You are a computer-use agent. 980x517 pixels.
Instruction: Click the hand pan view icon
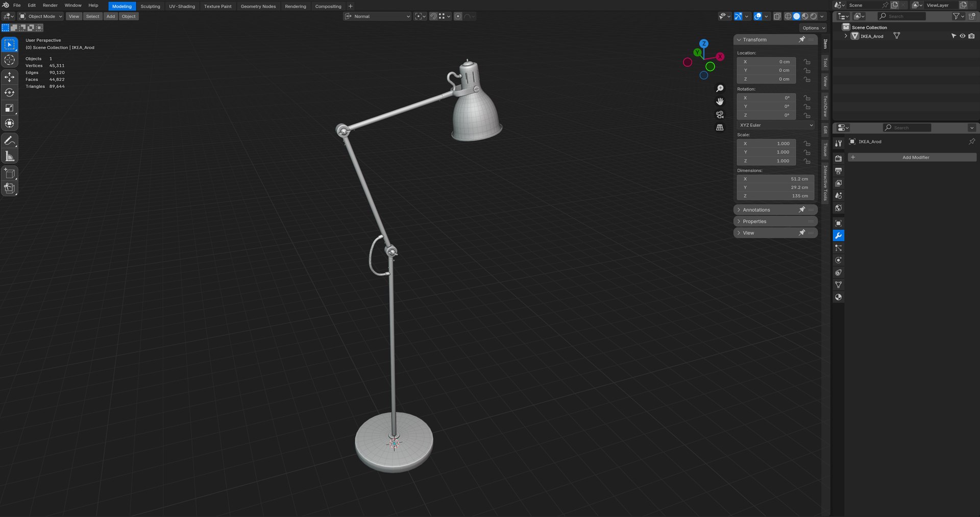point(720,102)
